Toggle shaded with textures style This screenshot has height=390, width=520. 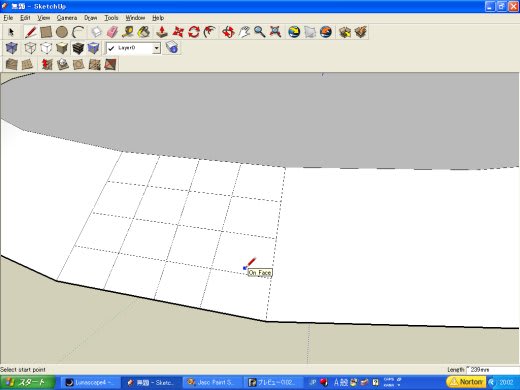78,48
